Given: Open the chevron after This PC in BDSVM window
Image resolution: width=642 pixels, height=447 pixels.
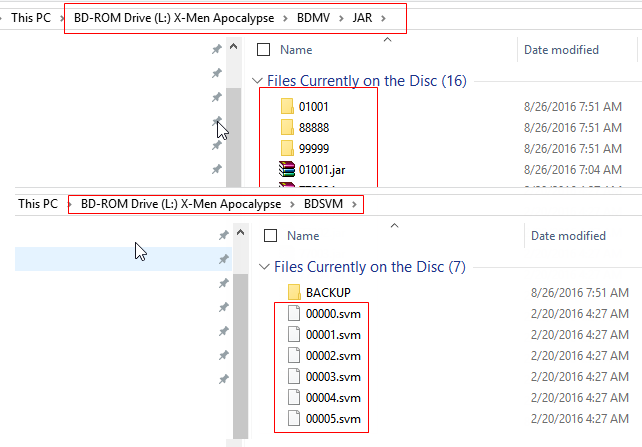Looking at the screenshot, I should click(69, 204).
